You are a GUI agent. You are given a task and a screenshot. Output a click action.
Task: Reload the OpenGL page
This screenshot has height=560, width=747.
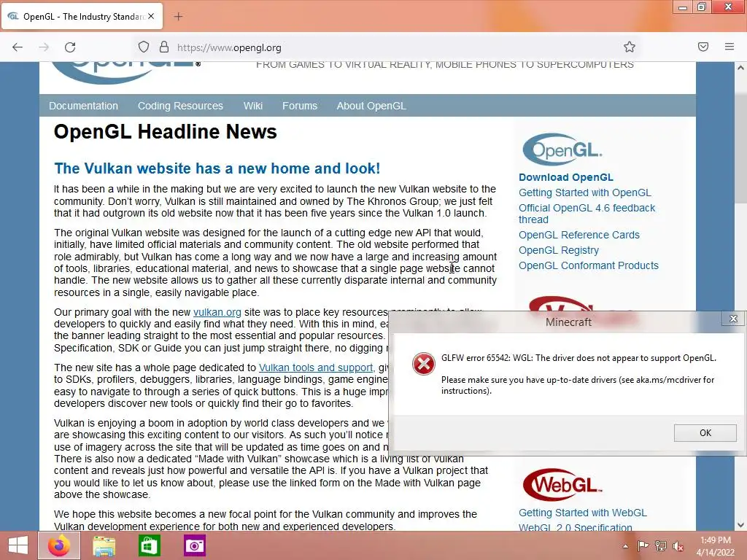click(70, 47)
